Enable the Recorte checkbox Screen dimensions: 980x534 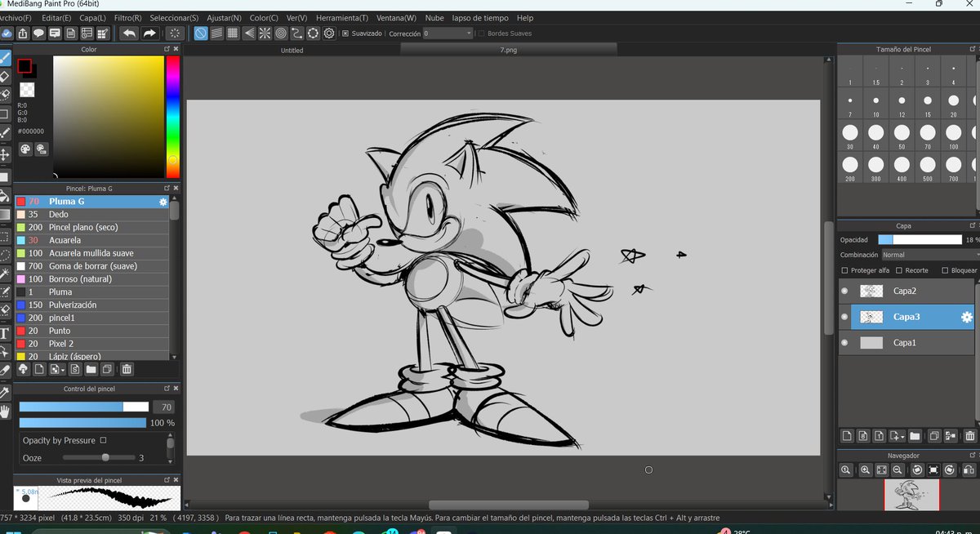click(x=899, y=270)
